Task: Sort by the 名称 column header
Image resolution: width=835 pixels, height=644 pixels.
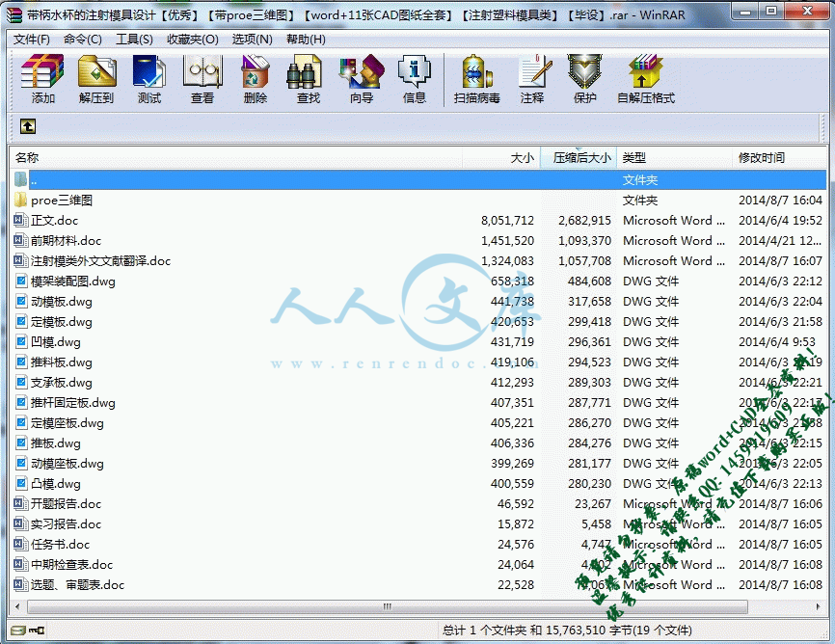Action: click(235, 158)
